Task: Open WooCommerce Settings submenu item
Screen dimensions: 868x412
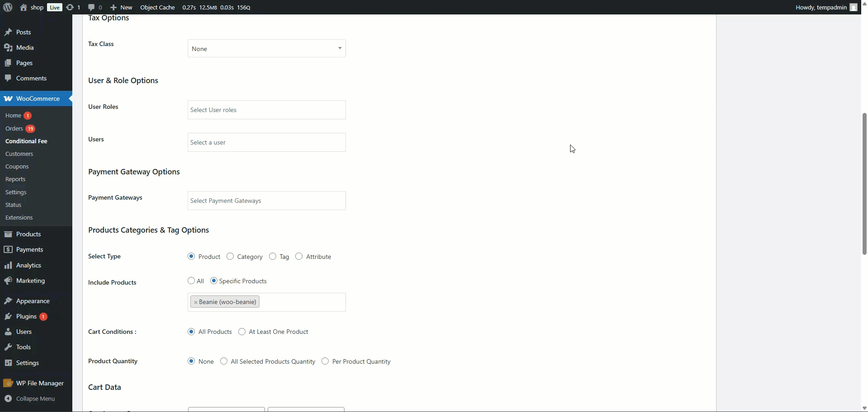Action: [16, 192]
